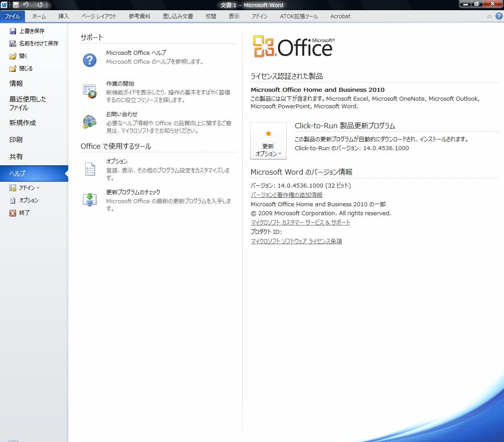The width and height of the screenshot is (504, 442).
Task: Click the オプション heading under Office tools
Action: (117, 161)
